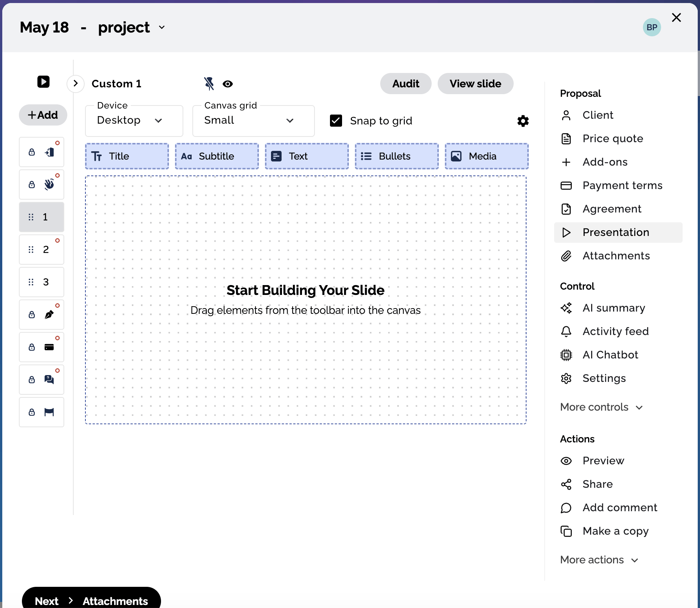
Task: Select custom slide 2 in the sidebar
Action: point(42,250)
